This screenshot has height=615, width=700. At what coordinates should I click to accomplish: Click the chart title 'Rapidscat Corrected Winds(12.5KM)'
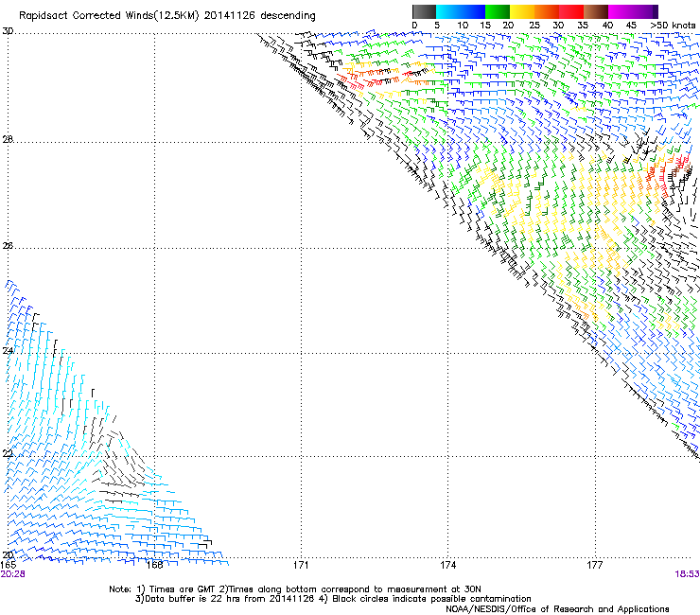(109, 16)
